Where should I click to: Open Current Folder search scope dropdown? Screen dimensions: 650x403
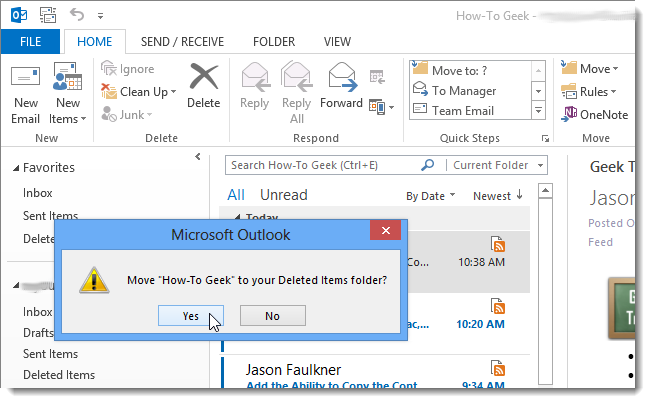pyautogui.click(x=498, y=165)
